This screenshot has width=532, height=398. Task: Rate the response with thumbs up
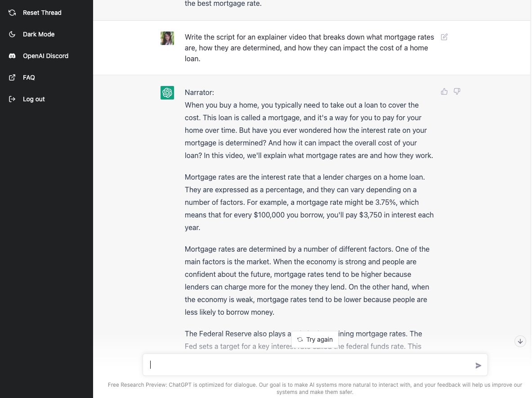pos(444,91)
